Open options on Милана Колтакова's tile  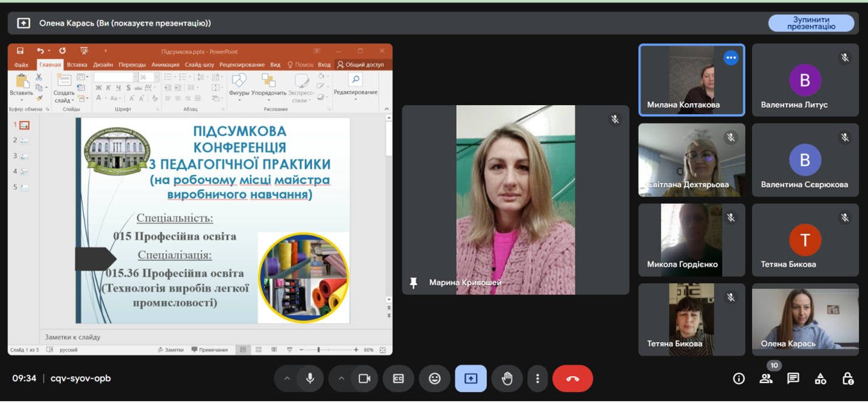pos(731,58)
